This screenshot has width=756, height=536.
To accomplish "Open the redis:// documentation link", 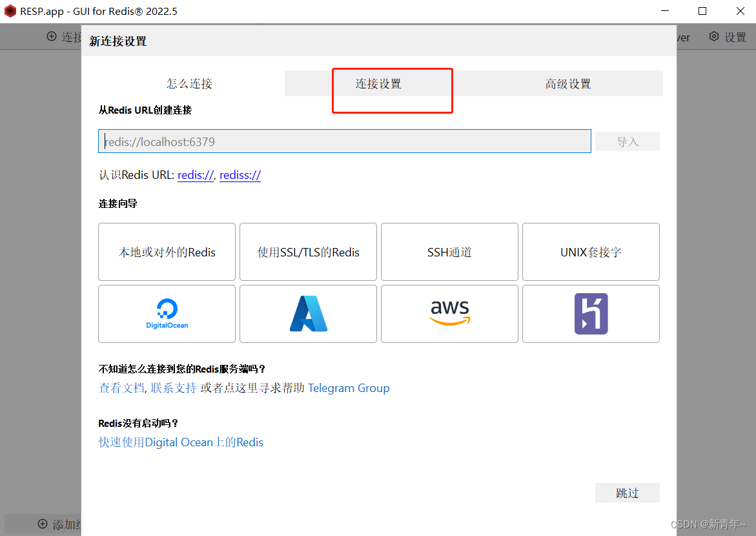I will coord(195,175).
